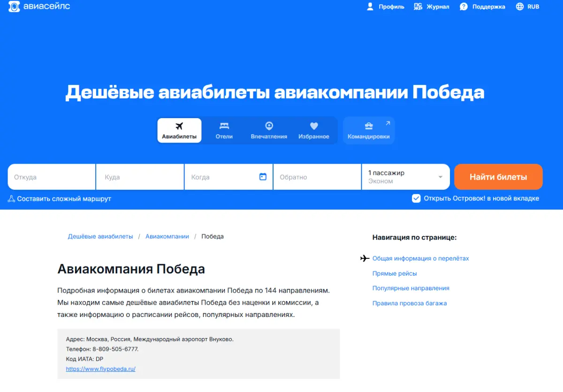Image resolution: width=563 pixels, height=392 pixels.
Task: Open the Профиль menu
Action: [385, 7]
